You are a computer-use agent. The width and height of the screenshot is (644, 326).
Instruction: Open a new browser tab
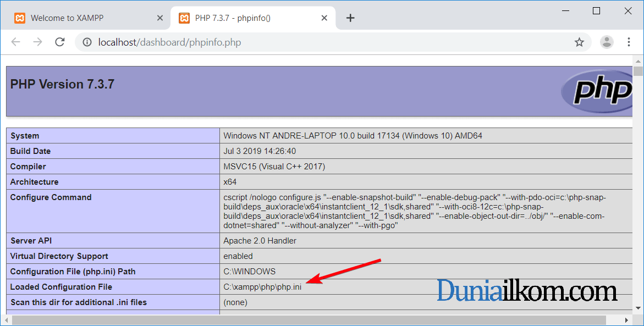pos(350,17)
